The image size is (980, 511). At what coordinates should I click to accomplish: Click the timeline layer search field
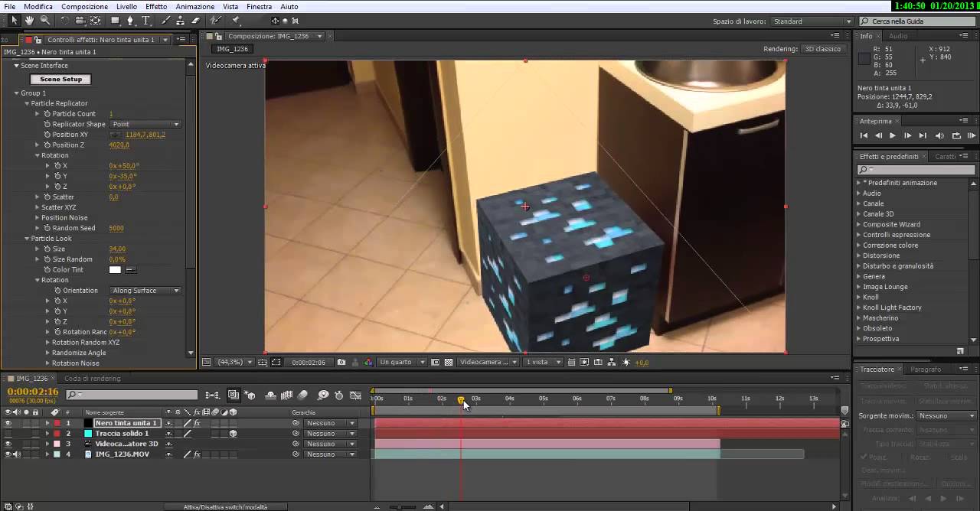132,395
